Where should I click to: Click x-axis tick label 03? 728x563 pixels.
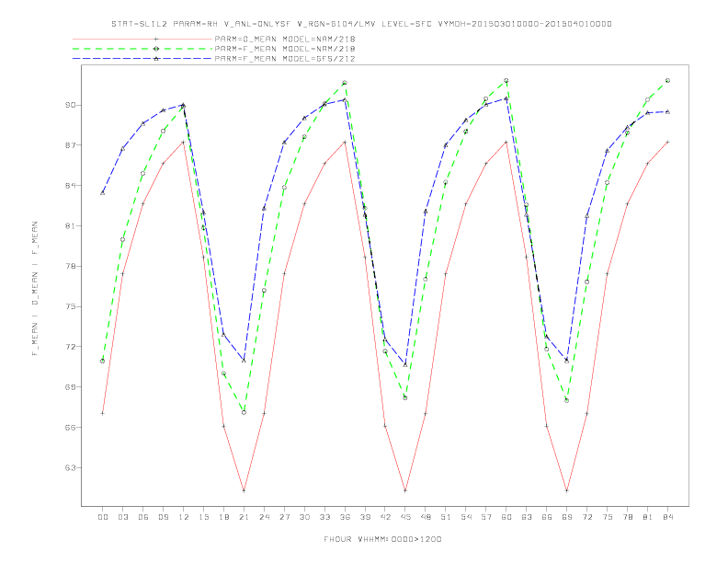(122, 517)
